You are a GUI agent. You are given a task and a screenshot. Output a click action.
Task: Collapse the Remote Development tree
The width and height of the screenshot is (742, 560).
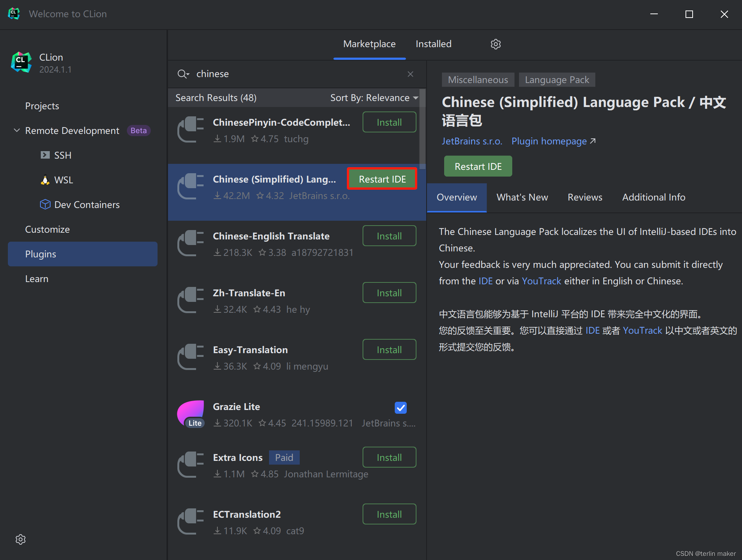[17, 130]
